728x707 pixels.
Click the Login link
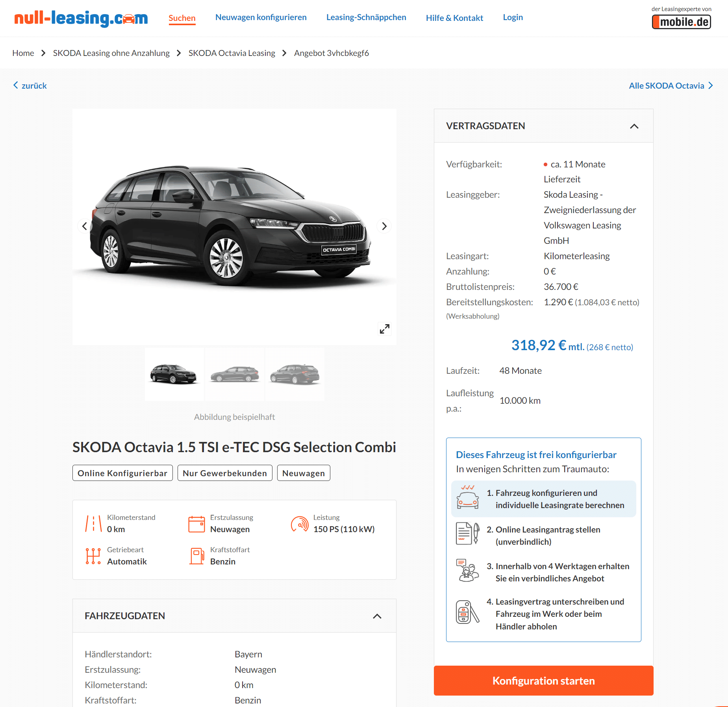click(513, 17)
